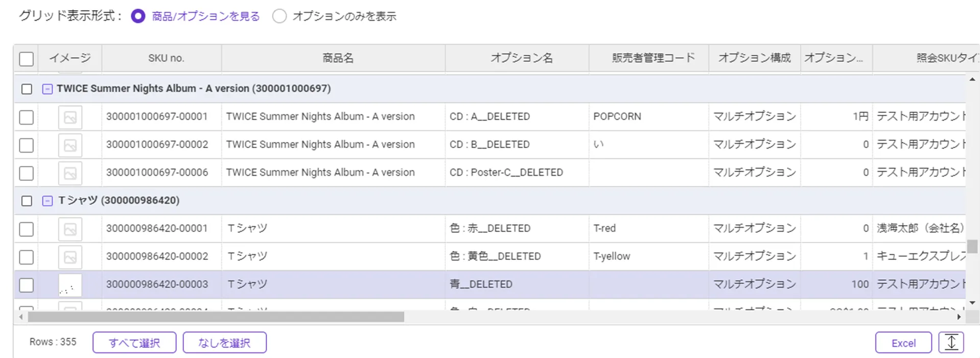Click right arrow of horizontal scrollbar
The width and height of the screenshot is (980, 358).
pyautogui.click(x=959, y=317)
